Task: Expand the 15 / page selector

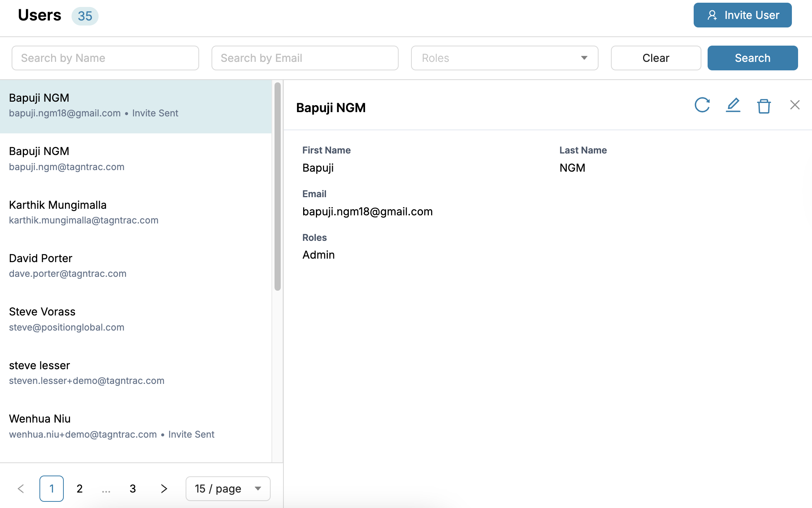Action: [x=228, y=489]
